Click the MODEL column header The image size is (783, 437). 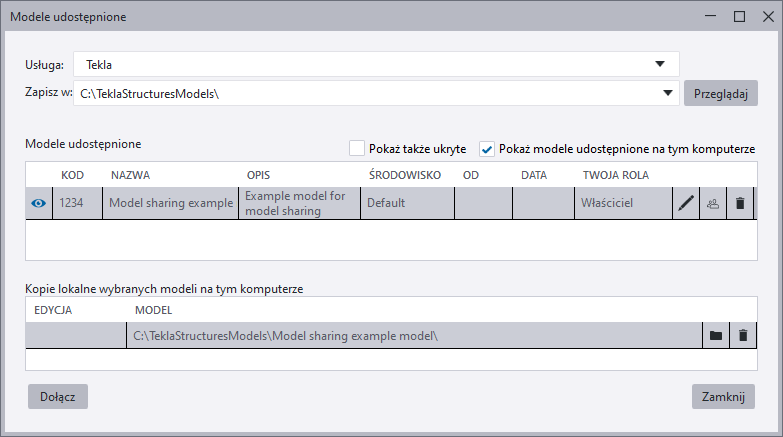(153, 310)
